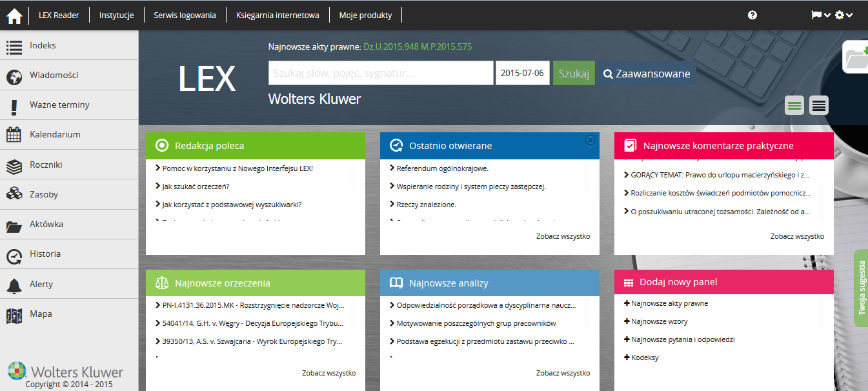This screenshot has width=868, height=391.
Task: Click the search field Szukaj słów, pojęć
Action: [381, 73]
